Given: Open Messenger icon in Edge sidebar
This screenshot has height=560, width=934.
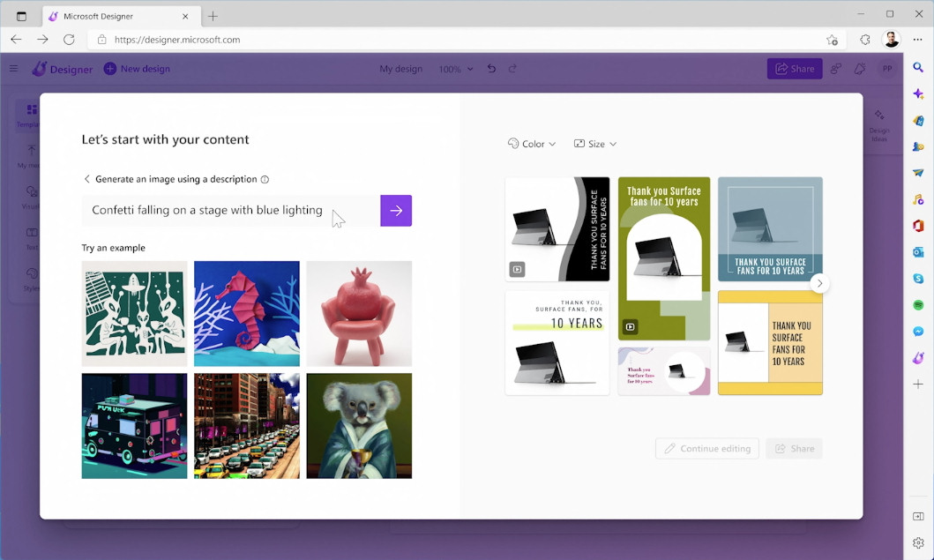Looking at the screenshot, I should coord(918,332).
